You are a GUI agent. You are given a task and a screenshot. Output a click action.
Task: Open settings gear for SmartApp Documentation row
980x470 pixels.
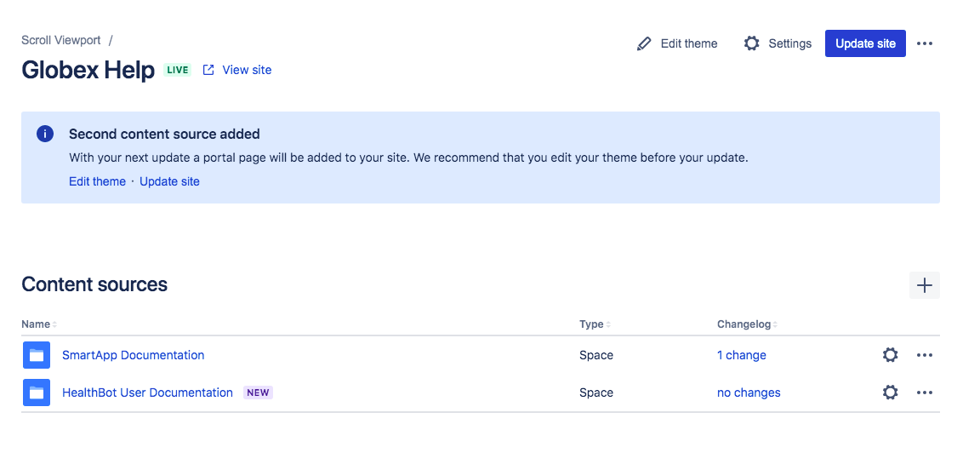click(890, 355)
